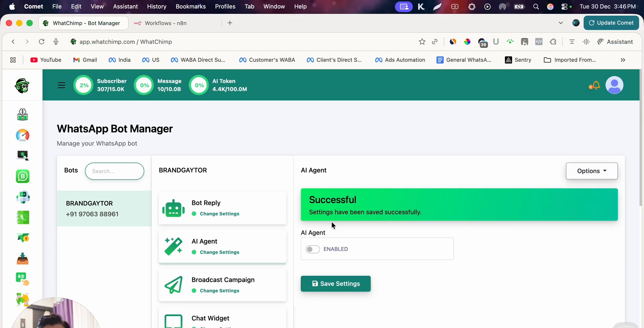Open the WhatChimp monkey logo home

[22, 86]
